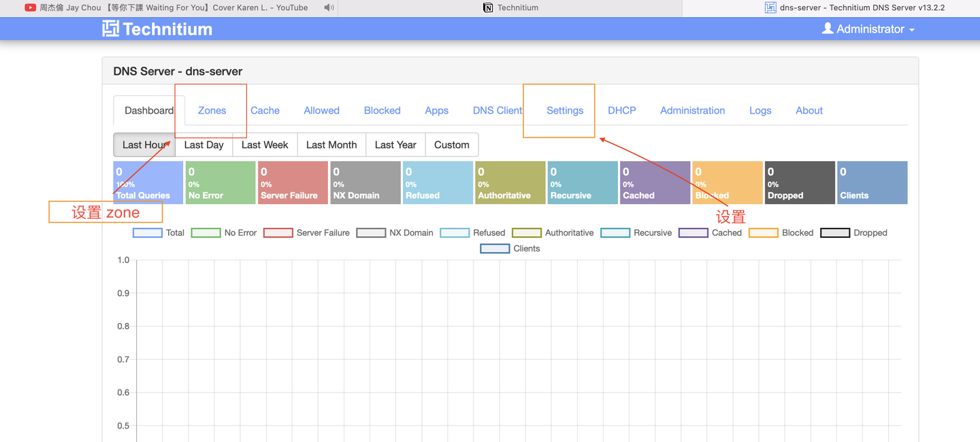Click the Refused stat tile
The height and width of the screenshot is (442, 980).
coord(438,182)
